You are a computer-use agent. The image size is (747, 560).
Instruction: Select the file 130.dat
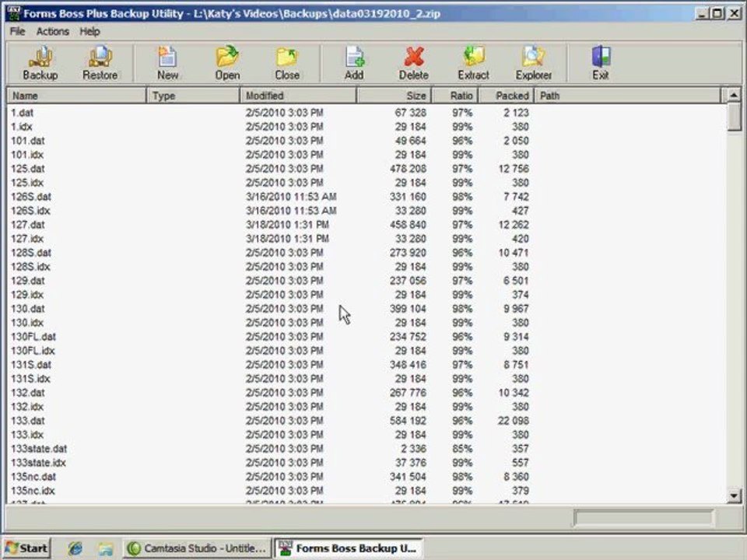pos(28,309)
